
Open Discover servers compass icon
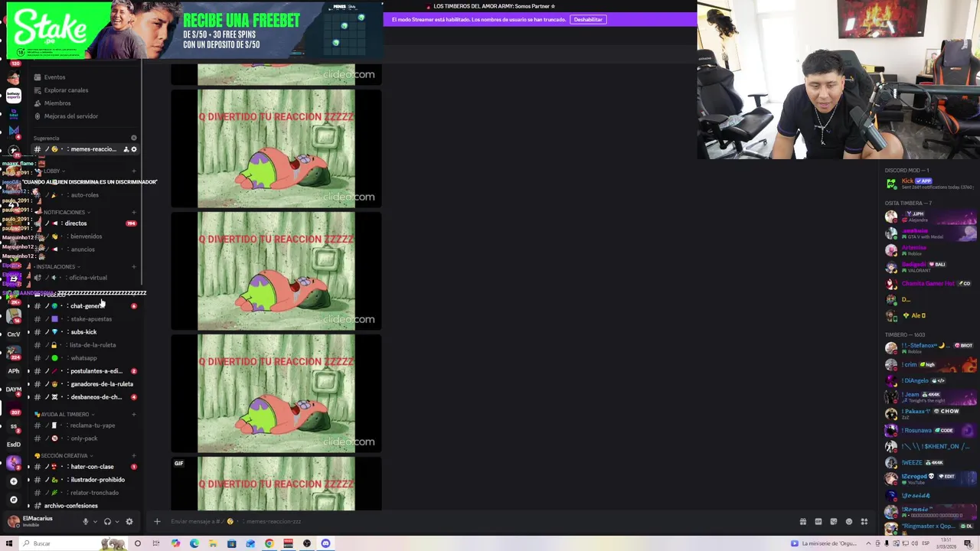pos(14,499)
